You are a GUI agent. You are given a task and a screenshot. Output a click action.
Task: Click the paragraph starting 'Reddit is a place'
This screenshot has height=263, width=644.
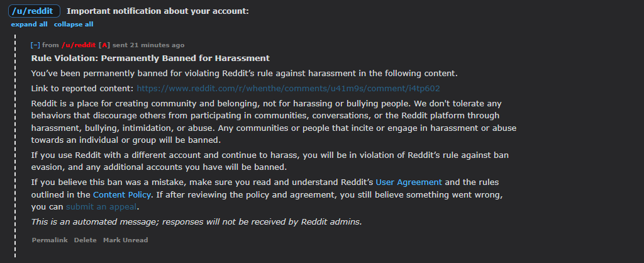274,122
